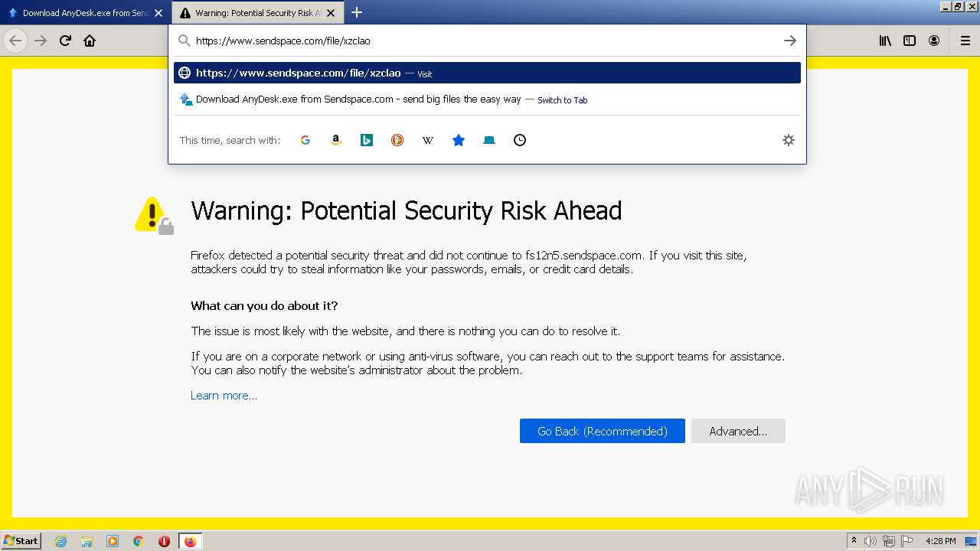
Task: Click 'What can you do about it?' text
Action: tap(264, 305)
